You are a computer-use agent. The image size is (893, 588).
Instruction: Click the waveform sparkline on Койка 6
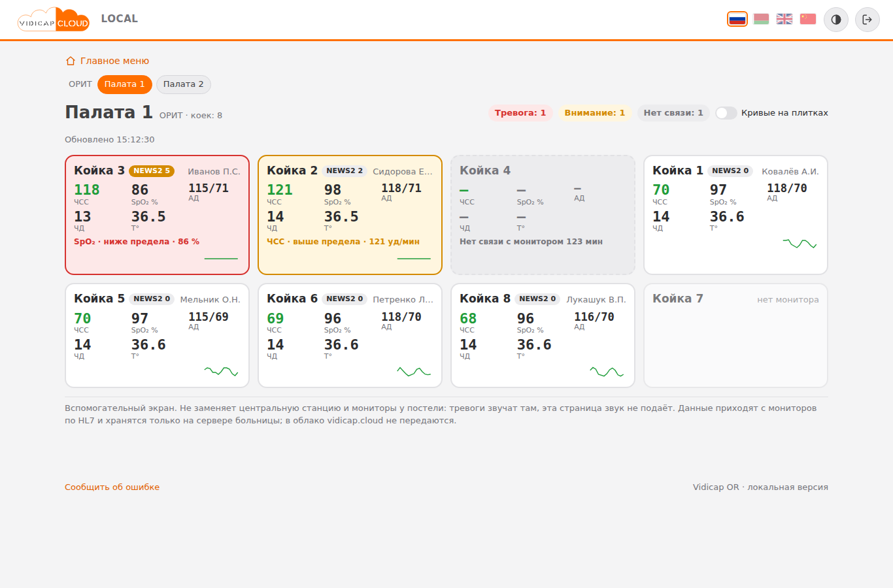(414, 371)
